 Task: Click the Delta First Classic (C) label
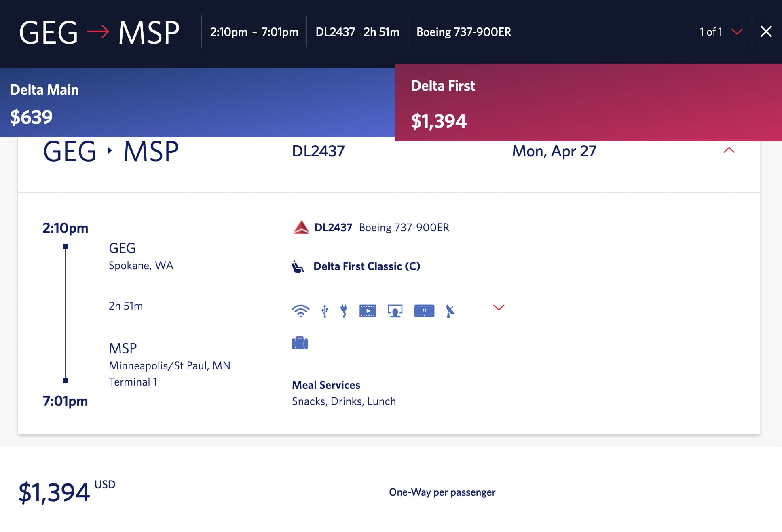(367, 266)
